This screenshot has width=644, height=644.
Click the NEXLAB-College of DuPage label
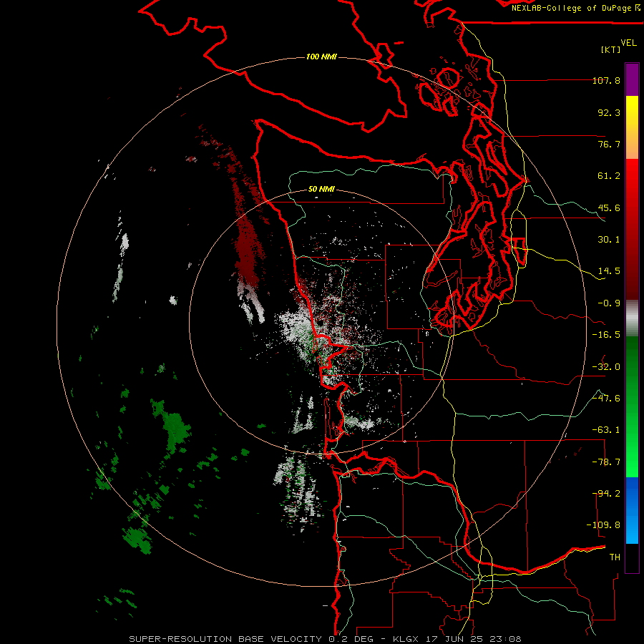coord(575,8)
